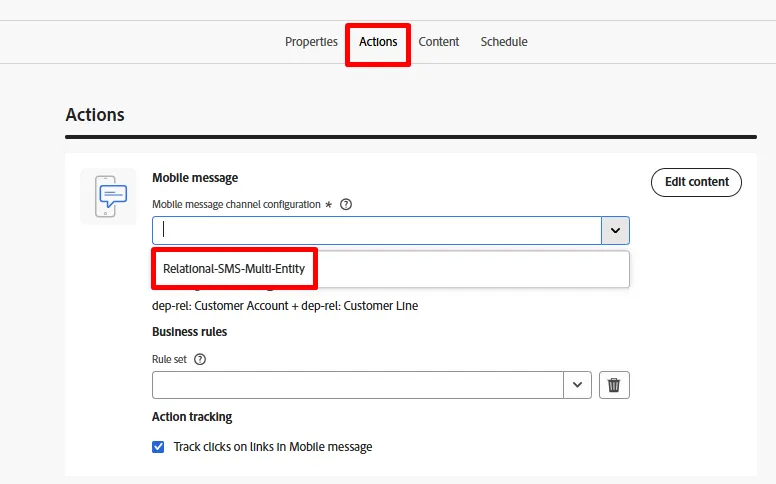
Task: Click the Edit content button
Action: (696, 182)
